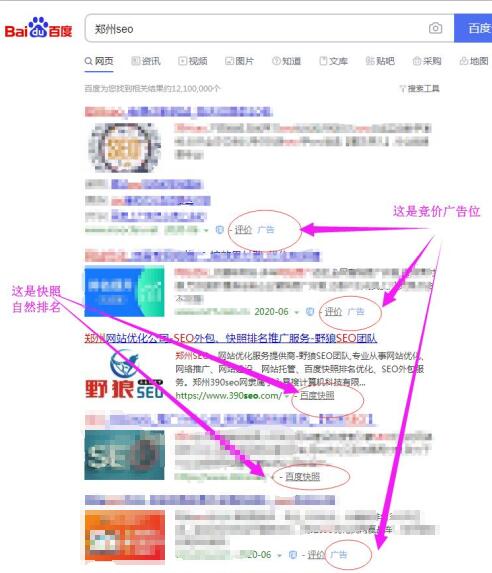Expand dropdown arrow after first ad URL

(206, 231)
